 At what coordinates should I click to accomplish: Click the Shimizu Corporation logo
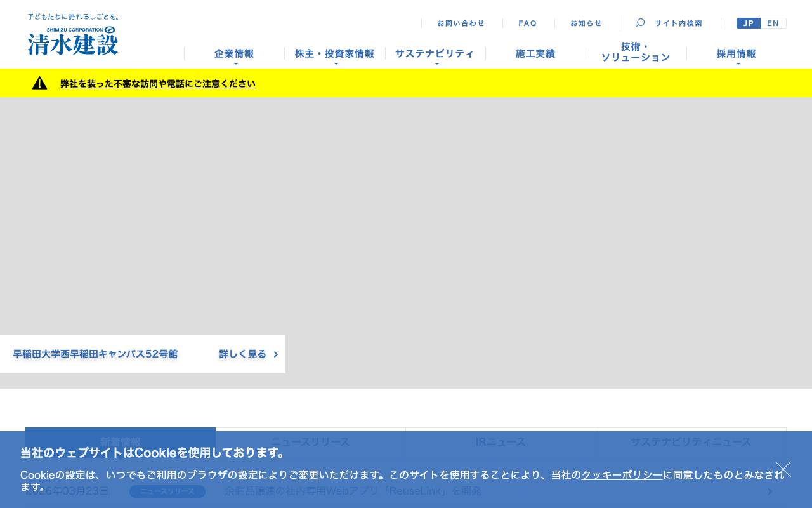tap(72, 41)
